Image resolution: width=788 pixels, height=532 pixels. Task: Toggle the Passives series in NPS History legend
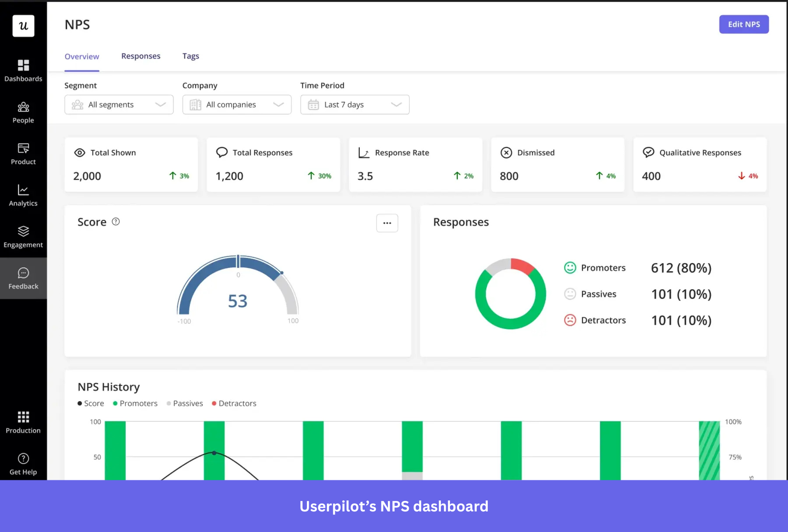click(x=184, y=403)
